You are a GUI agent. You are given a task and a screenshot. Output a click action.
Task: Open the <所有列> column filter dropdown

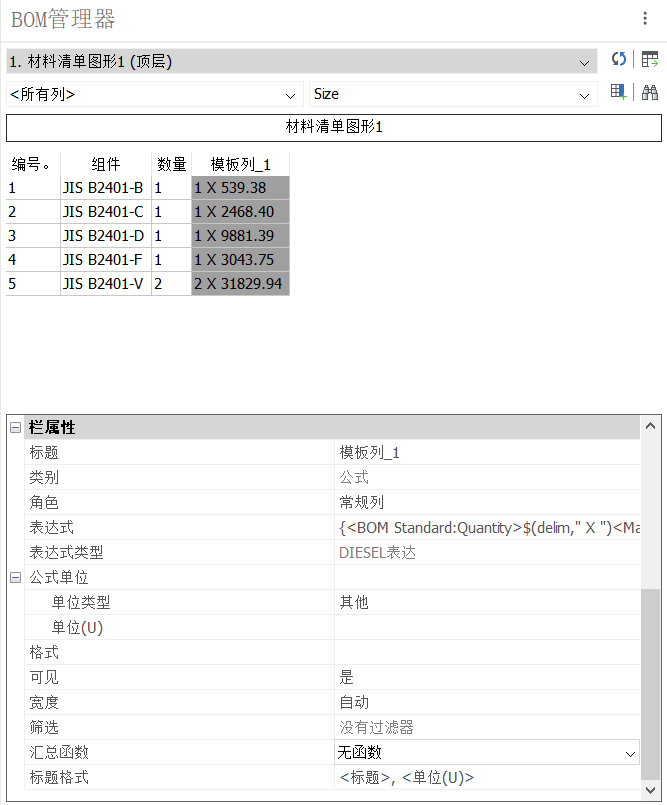click(x=155, y=94)
